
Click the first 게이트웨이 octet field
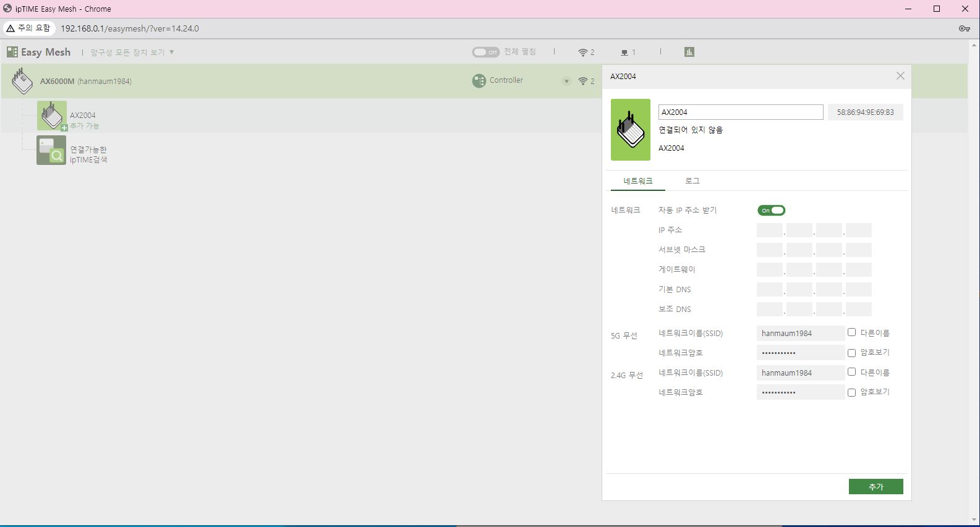click(x=770, y=270)
